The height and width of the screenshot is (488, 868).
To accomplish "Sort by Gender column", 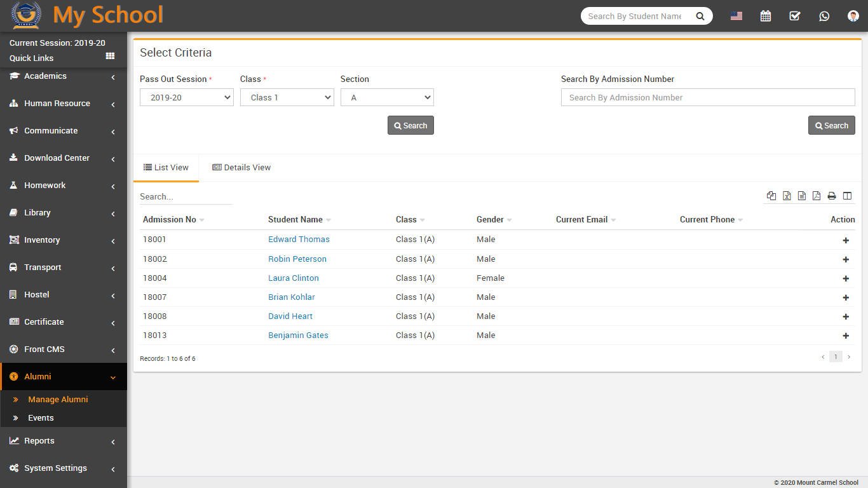I will 494,219.
